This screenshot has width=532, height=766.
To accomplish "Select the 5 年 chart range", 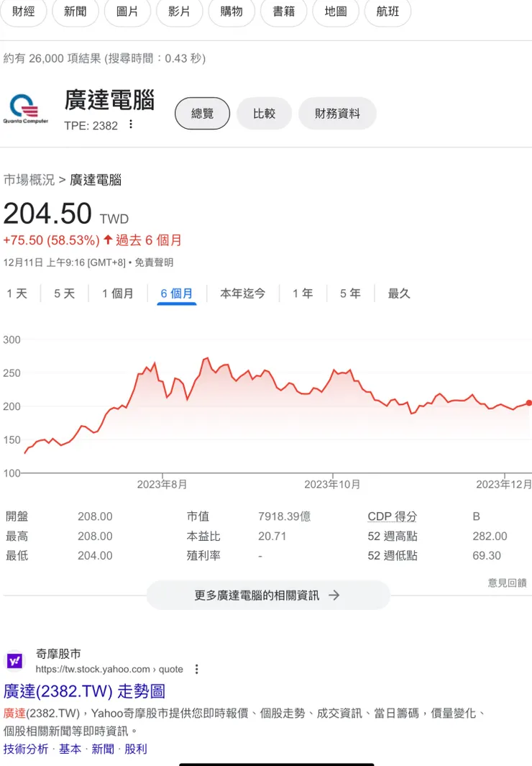I will point(350,293).
